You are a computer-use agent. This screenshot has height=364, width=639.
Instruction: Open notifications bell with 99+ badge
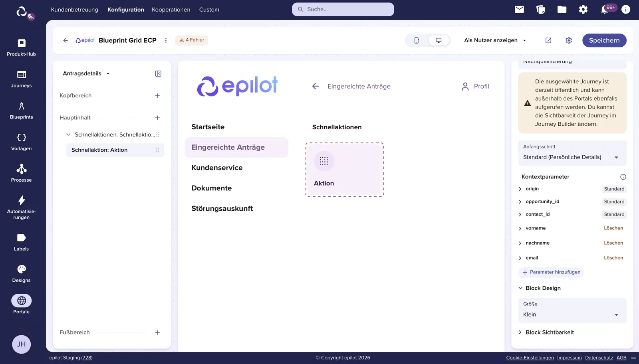pyautogui.click(x=605, y=9)
